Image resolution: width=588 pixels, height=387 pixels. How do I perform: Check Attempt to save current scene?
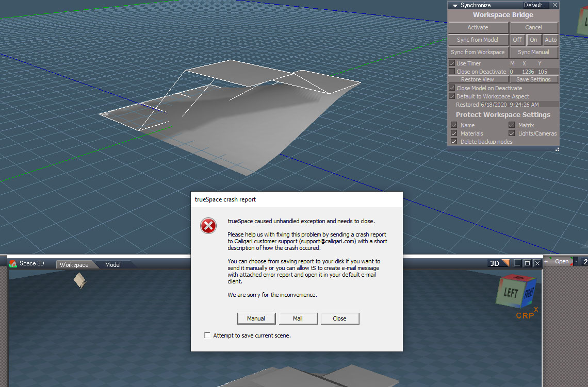coord(207,335)
